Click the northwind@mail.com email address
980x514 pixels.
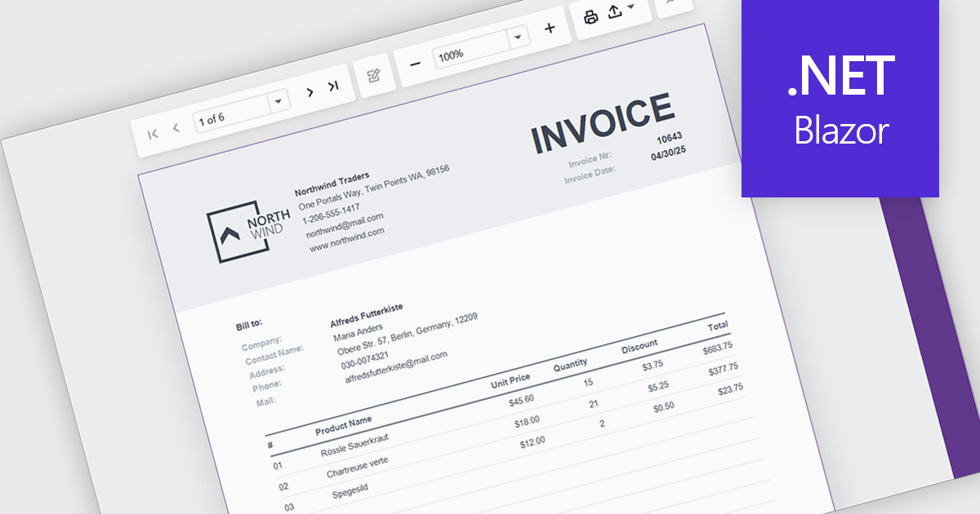tap(345, 225)
